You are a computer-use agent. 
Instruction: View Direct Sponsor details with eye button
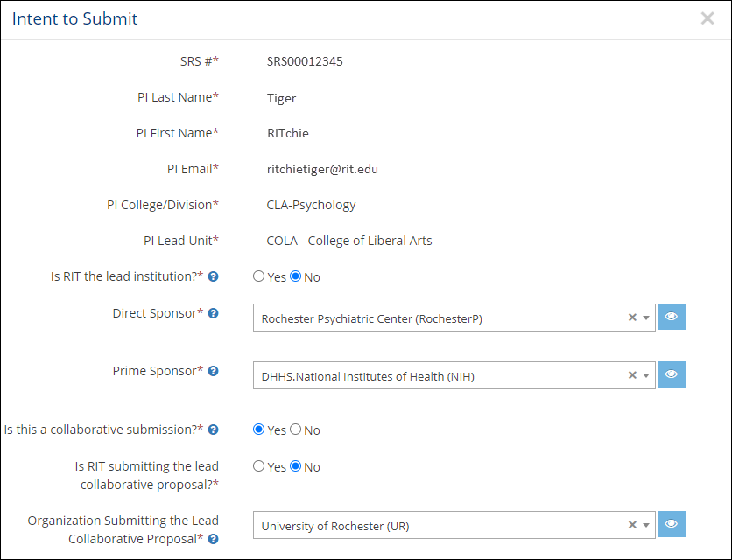(672, 317)
